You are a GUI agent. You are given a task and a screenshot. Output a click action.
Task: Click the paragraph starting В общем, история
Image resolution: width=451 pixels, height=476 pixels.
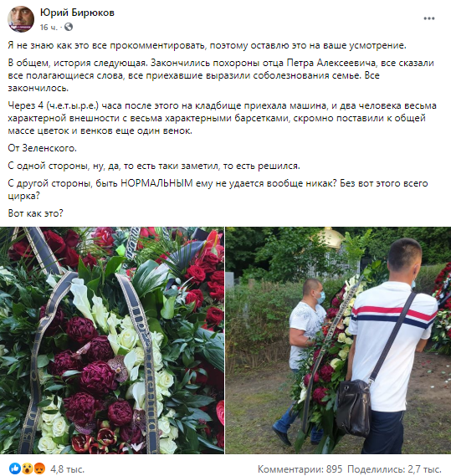point(221,75)
